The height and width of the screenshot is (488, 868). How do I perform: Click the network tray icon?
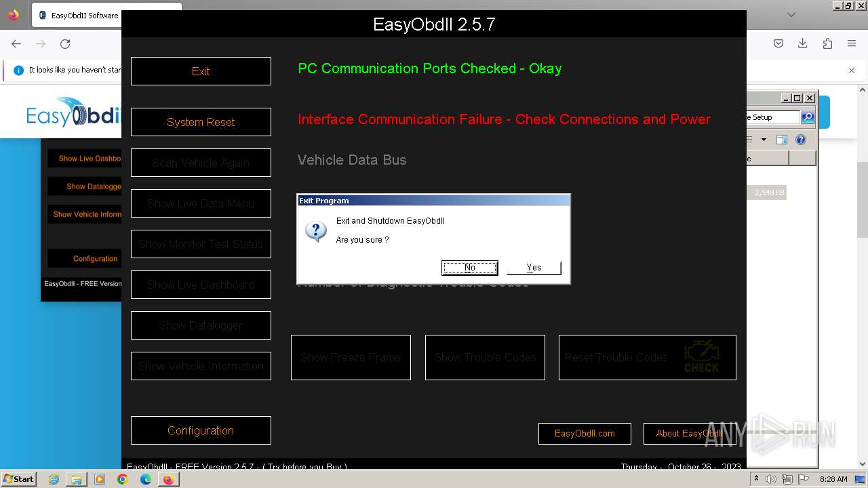(787, 479)
